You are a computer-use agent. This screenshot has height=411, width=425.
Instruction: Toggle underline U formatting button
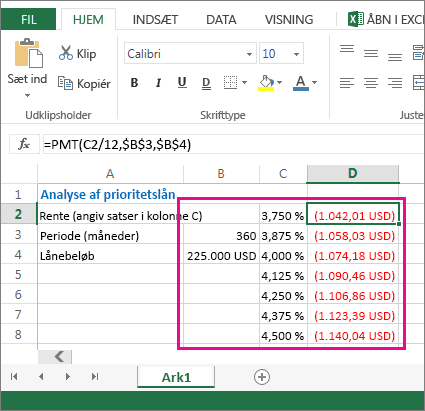coord(182,82)
